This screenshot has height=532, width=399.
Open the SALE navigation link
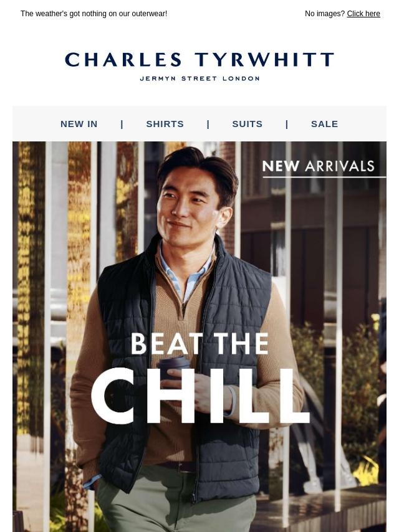click(x=324, y=124)
